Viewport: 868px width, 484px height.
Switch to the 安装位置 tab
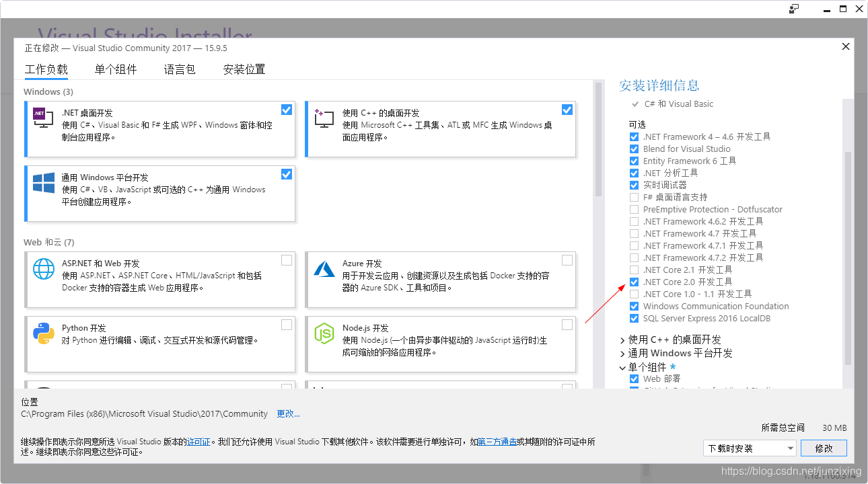coord(244,69)
